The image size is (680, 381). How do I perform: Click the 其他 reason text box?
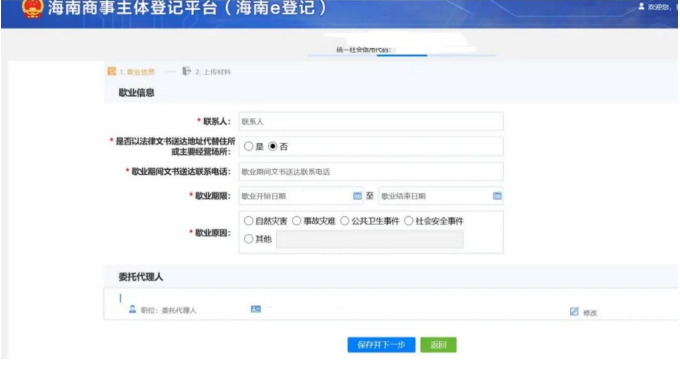pyautogui.click(x=370, y=239)
